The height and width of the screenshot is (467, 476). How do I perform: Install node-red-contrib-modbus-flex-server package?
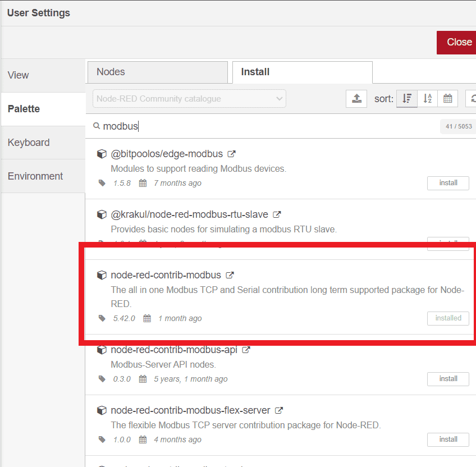click(x=448, y=439)
